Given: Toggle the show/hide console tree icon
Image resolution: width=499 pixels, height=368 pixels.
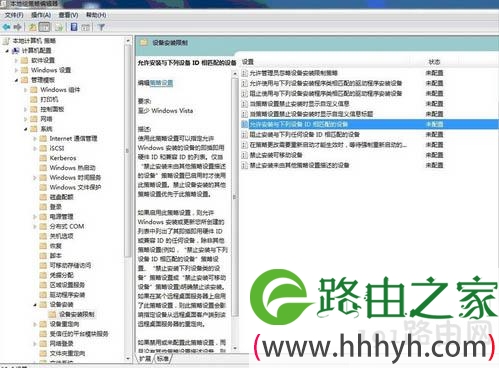Looking at the screenshot, I should [44, 27].
